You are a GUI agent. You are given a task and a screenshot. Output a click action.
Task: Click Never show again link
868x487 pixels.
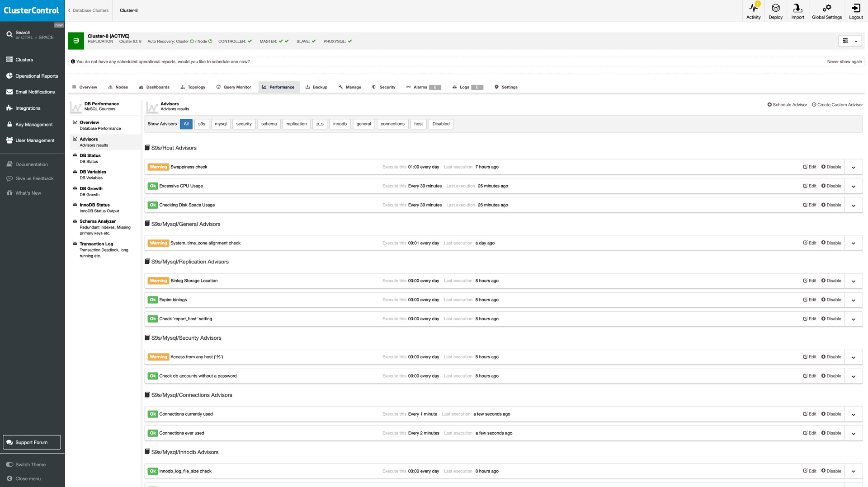tap(844, 62)
